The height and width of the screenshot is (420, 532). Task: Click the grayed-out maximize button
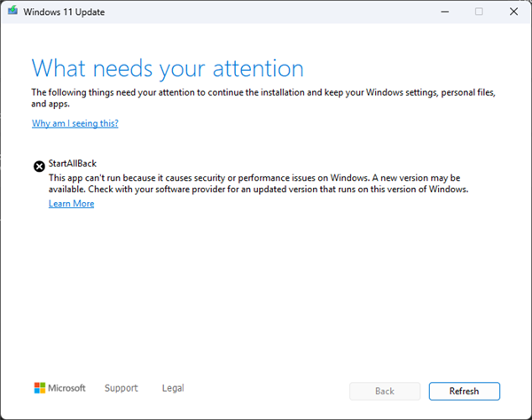tap(479, 12)
